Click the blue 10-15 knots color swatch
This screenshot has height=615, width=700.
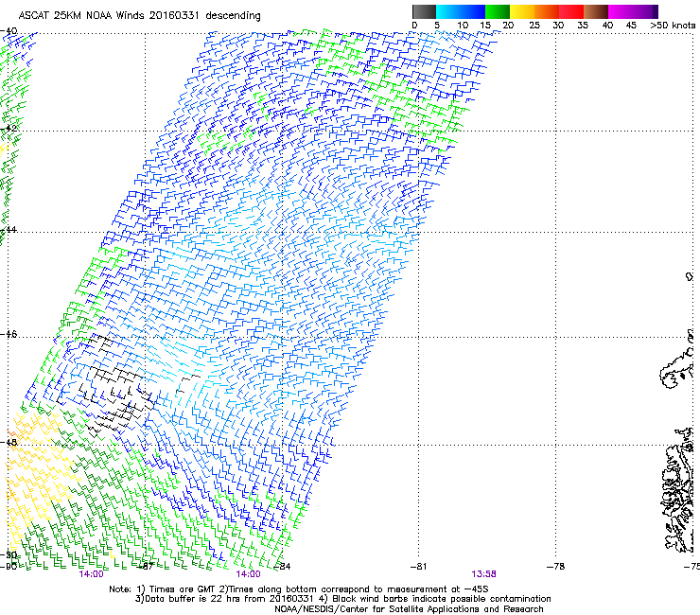point(473,11)
